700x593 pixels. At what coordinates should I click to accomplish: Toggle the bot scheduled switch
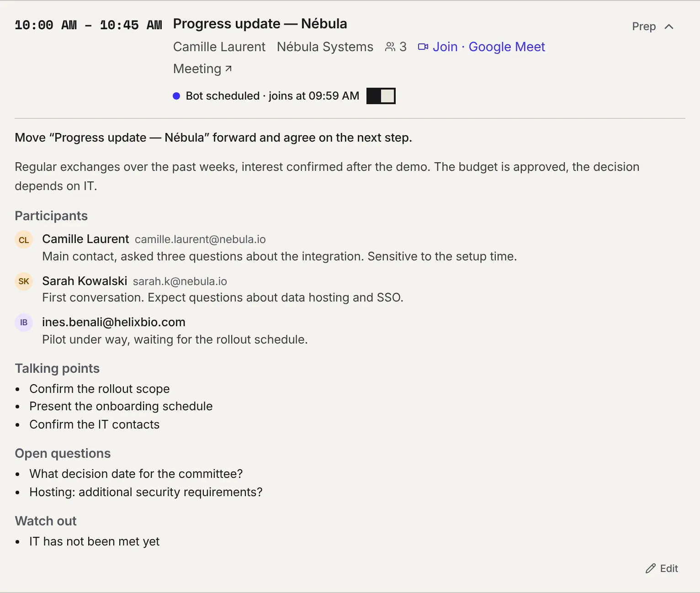pos(381,96)
